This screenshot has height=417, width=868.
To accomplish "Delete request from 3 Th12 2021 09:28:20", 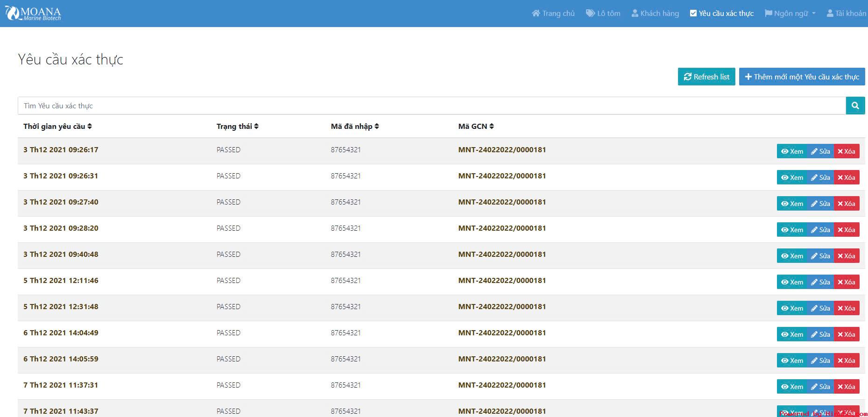I will pos(847,230).
